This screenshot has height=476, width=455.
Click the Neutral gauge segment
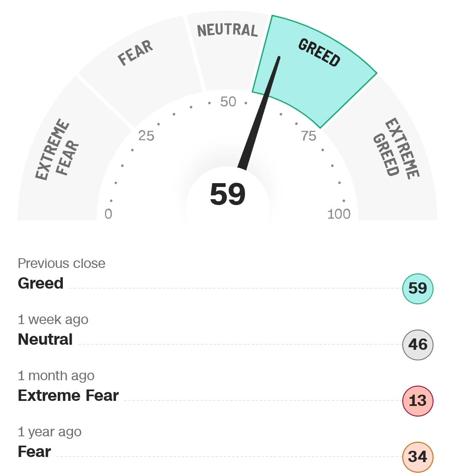click(x=227, y=30)
